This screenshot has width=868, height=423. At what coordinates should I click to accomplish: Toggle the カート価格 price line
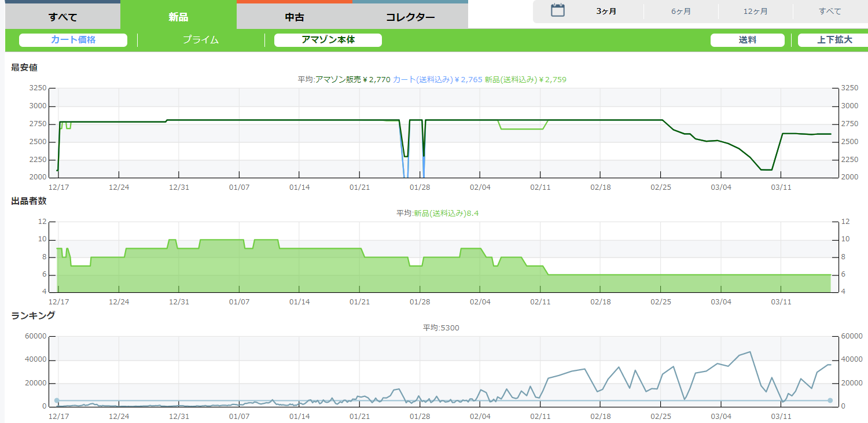(73, 40)
